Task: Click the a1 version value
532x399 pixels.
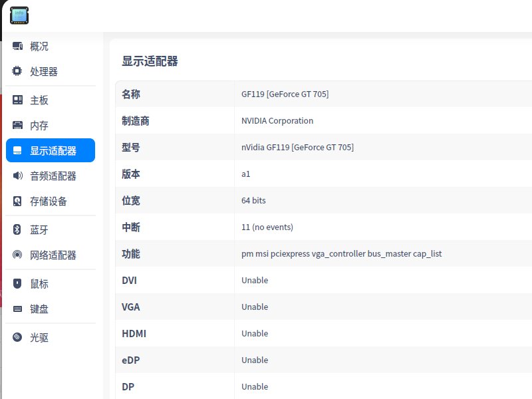Action: point(245,174)
